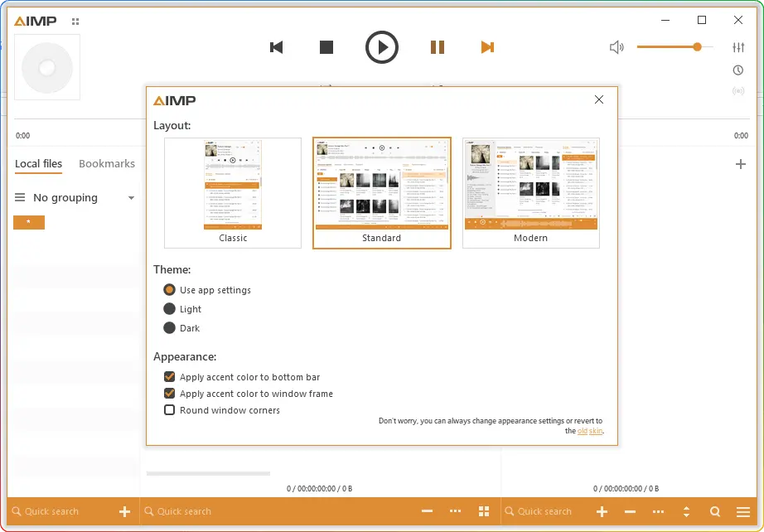This screenshot has width=764, height=532.
Task: Switch to the Bookmarks tab
Action: click(107, 164)
